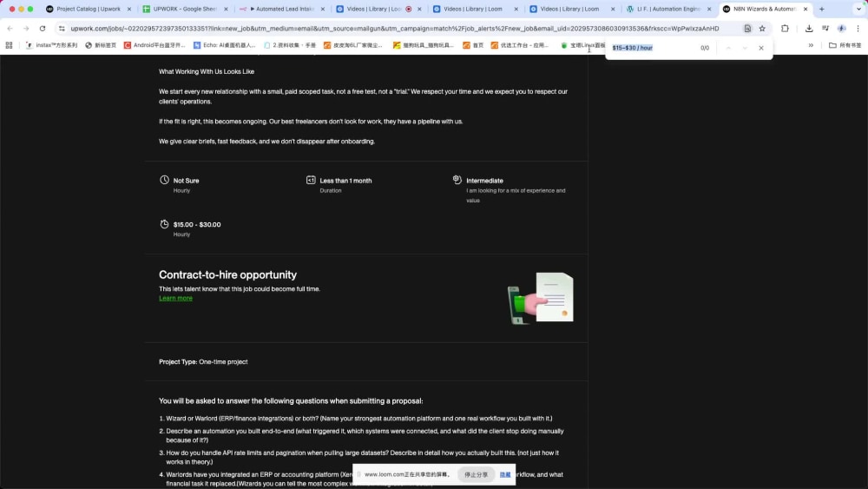Click the Not Sure hourly clock icon
868x489 pixels.
click(164, 180)
